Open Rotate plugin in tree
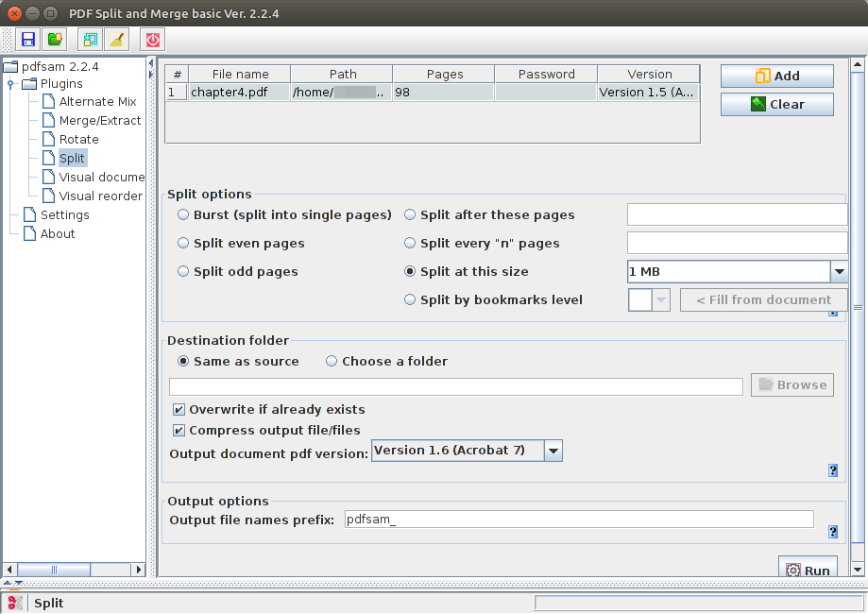This screenshot has width=868, height=614. pyautogui.click(x=78, y=140)
